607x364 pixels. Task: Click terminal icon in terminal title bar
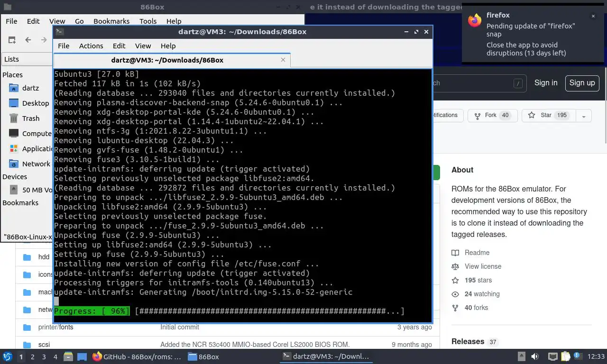point(59,32)
